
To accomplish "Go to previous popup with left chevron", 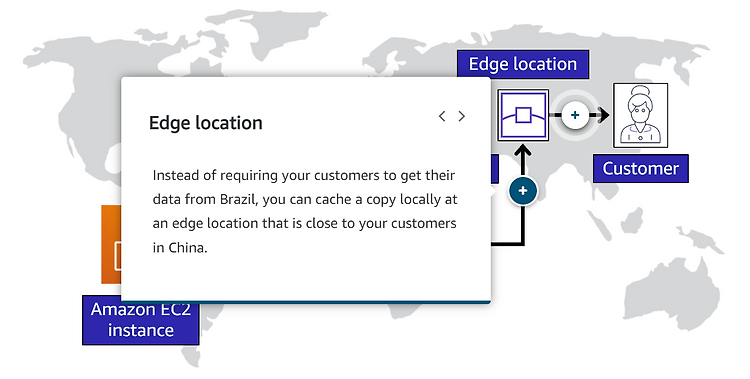I will point(442,116).
